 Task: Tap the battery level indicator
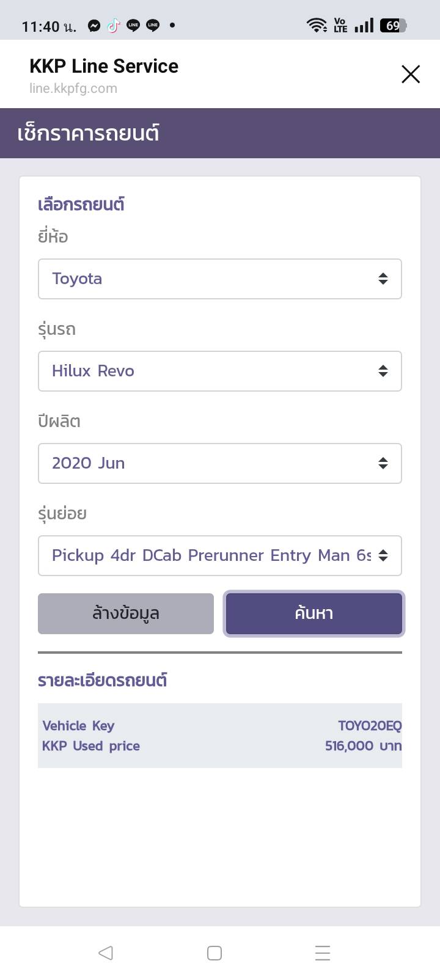392,26
